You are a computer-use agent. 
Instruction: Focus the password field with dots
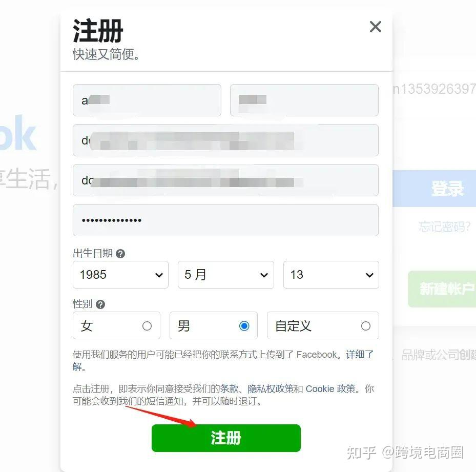coord(225,220)
